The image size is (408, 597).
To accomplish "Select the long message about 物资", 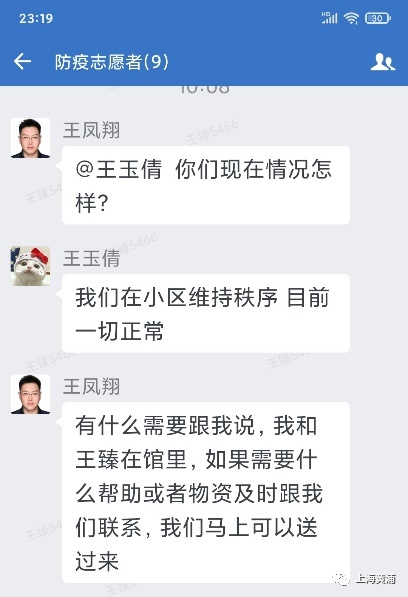I will [206, 493].
